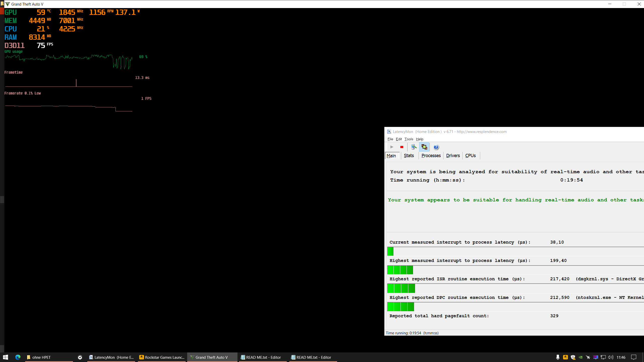Click the computer with pen toolbar icon
The width and height of the screenshot is (644, 362).
[414, 147]
